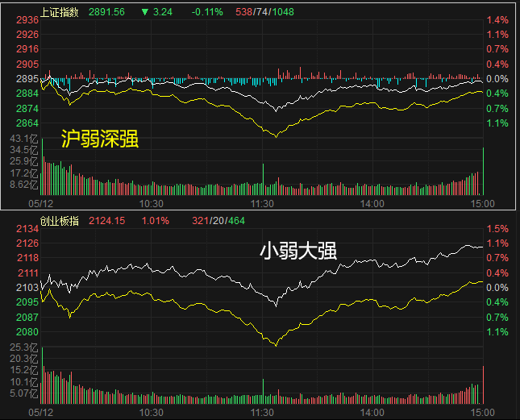
Task: Click the 11:30 time label, lower chart
Action: [262, 413]
